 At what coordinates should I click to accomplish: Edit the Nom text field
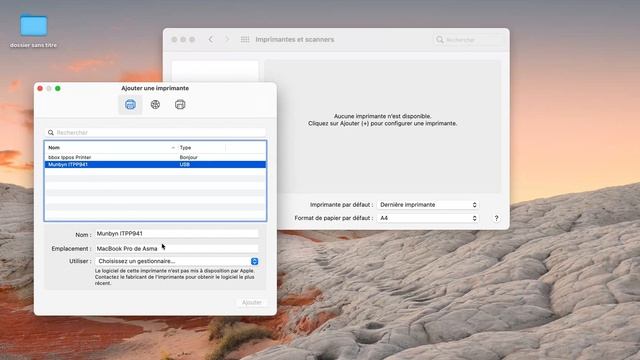[x=177, y=233]
